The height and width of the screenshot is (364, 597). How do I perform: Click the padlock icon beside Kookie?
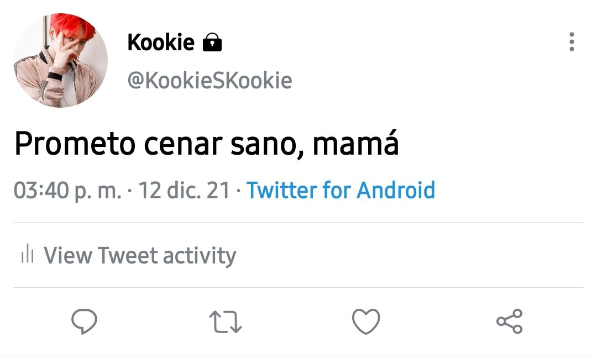coord(212,42)
